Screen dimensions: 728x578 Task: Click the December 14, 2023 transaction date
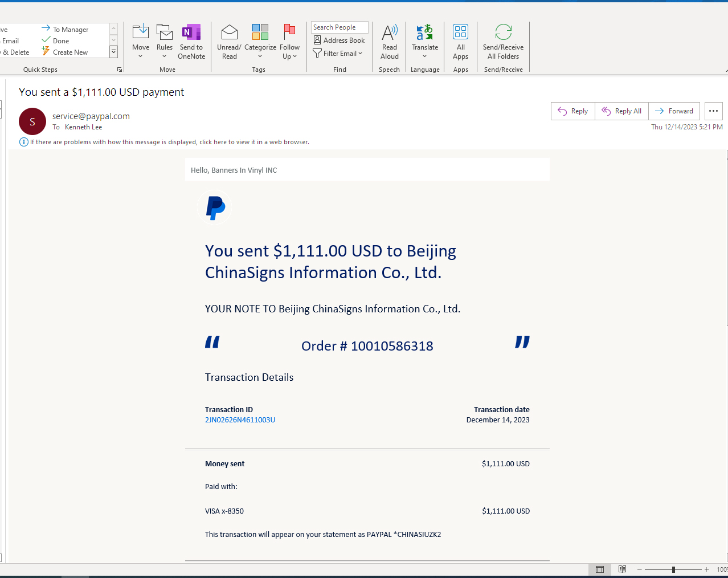point(498,420)
